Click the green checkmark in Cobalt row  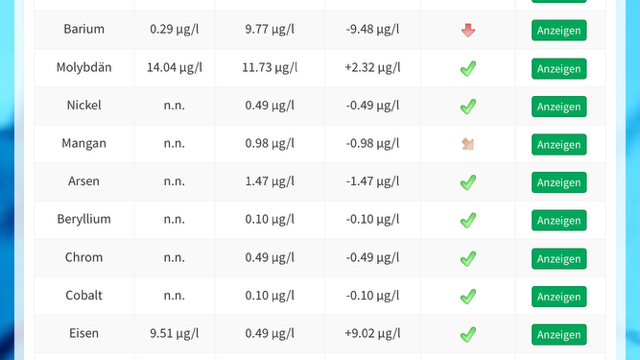point(468,296)
